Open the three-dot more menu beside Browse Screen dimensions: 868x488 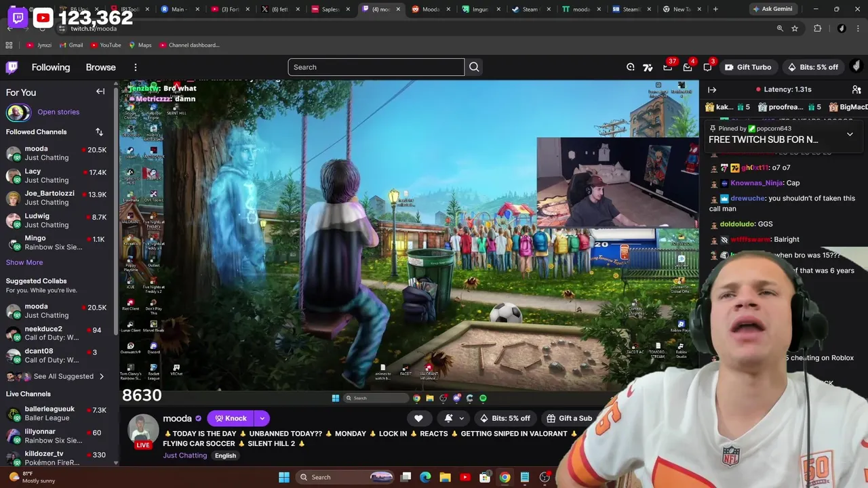coord(136,67)
